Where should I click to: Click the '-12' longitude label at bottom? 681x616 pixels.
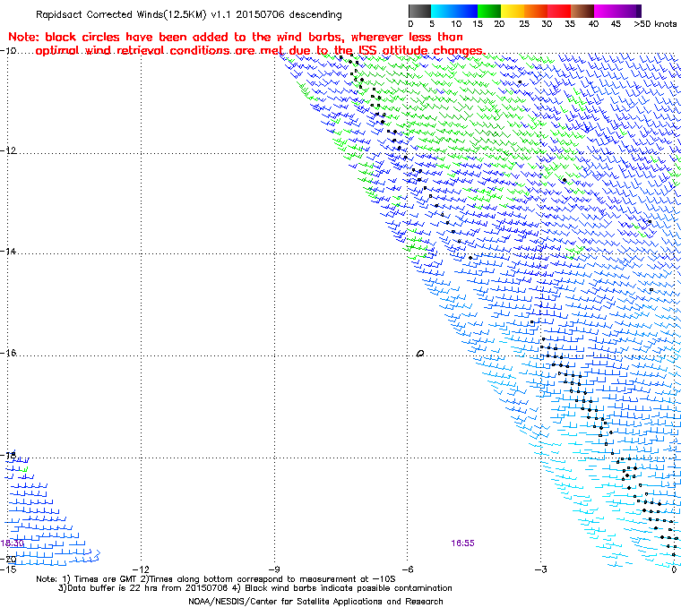click(141, 569)
